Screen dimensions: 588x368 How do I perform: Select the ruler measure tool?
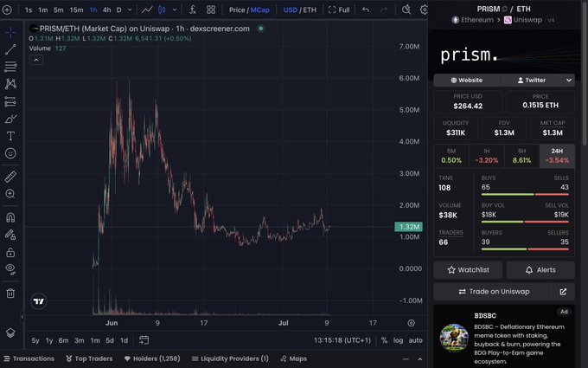point(10,177)
